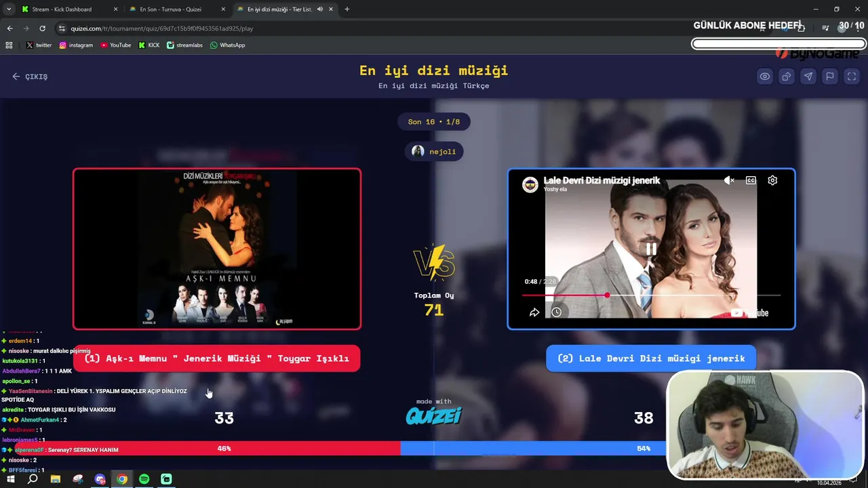This screenshot has height=488, width=868.
Task: Open the KICK bookmark
Action: [149, 45]
